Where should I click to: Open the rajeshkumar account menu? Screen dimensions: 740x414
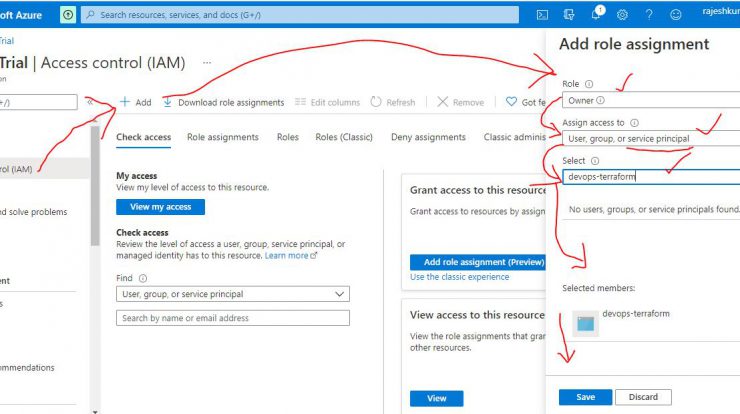click(721, 11)
